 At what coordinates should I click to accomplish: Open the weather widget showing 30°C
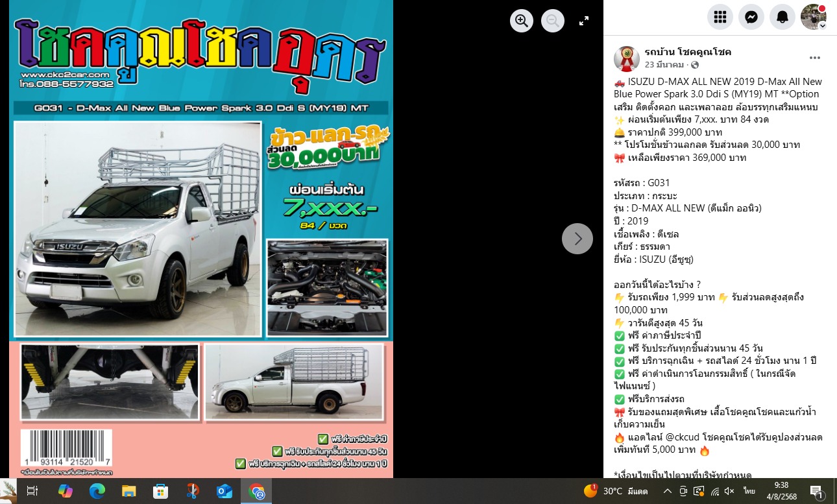[x=616, y=491]
